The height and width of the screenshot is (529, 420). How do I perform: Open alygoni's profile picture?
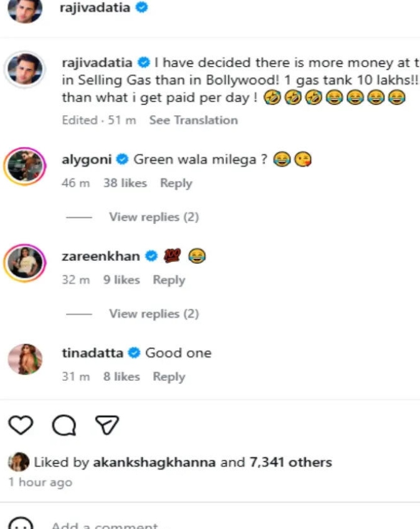click(x=25, y=166)
